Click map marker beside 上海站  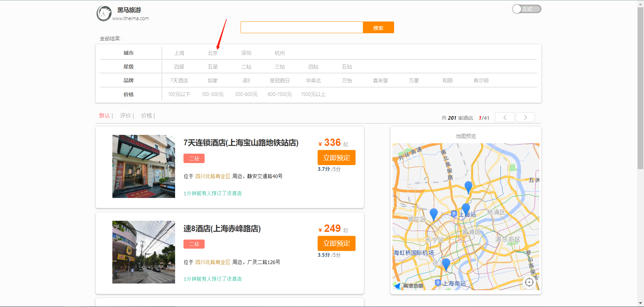[466, 209]
